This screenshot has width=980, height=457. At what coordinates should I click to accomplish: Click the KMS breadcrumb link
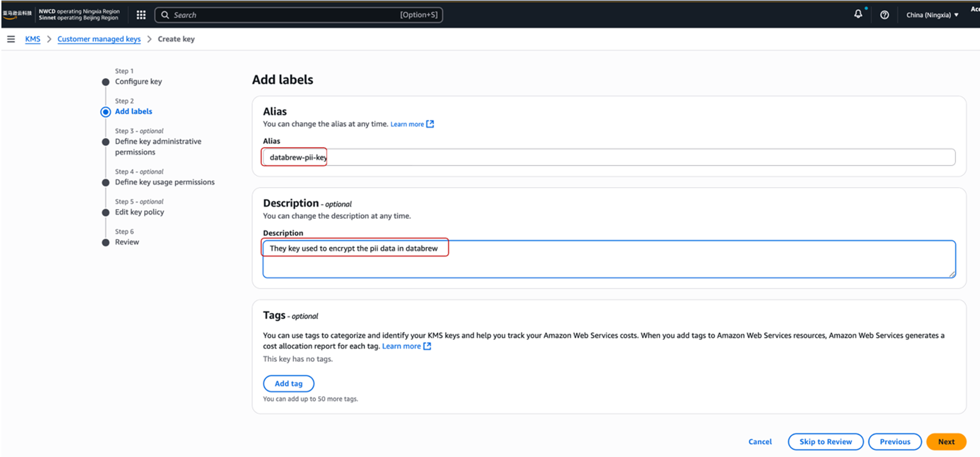click(x=32, y=39)
